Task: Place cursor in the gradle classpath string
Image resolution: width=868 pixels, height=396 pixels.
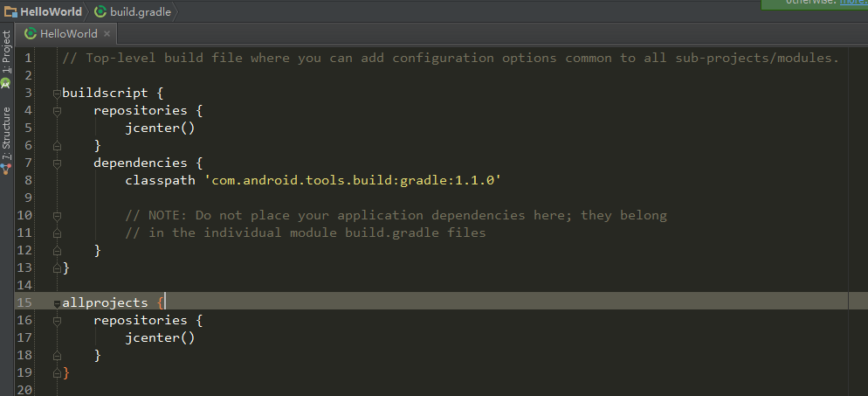Action: [x=349, y=180]
